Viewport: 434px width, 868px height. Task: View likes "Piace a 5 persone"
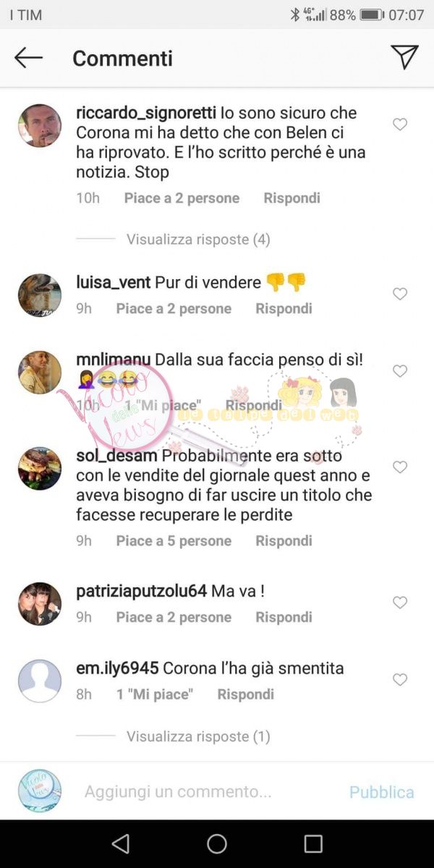pyautogui.click(x=174, y=541)
